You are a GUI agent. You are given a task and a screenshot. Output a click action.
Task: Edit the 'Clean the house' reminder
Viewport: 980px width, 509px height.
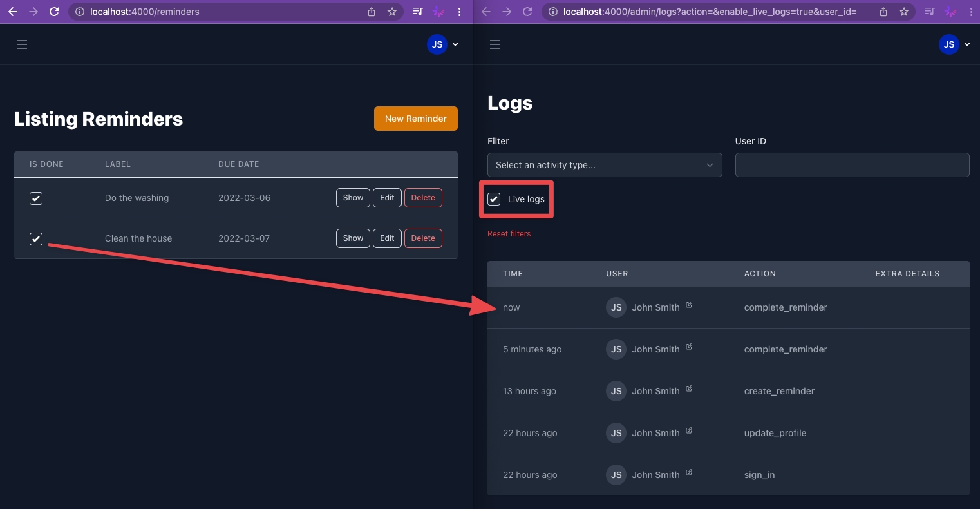pos(387,238)
